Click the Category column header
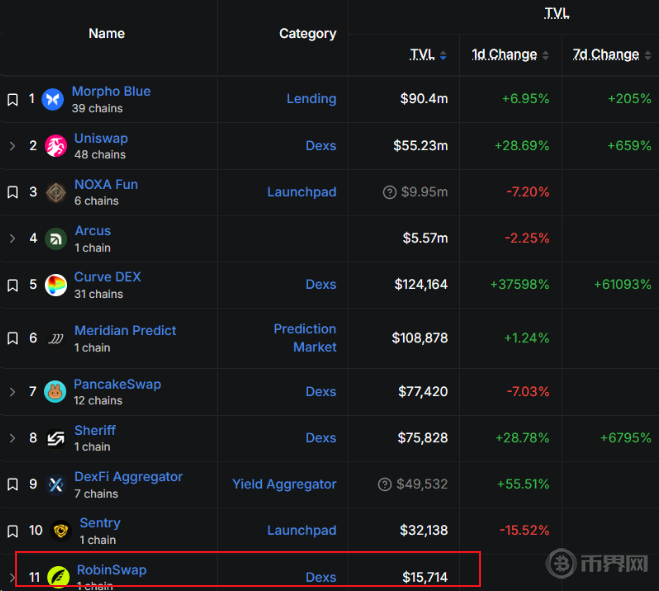 pos(308,34)
